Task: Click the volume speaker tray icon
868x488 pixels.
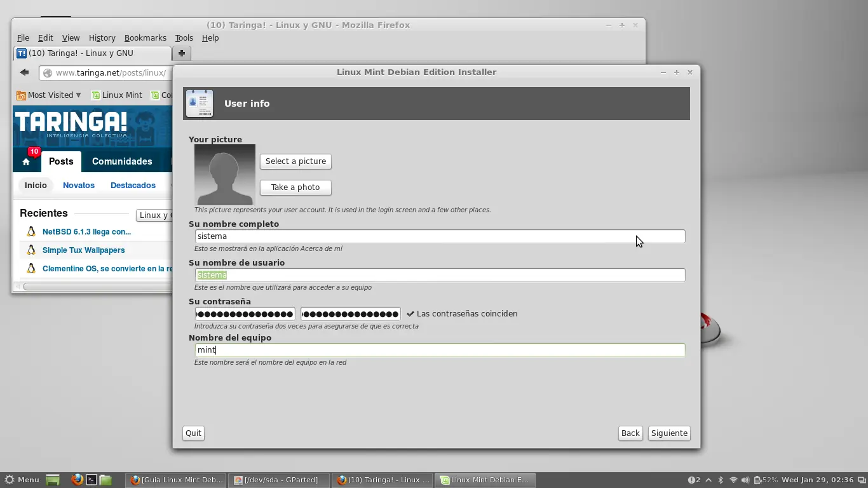Action: point(745,480)
